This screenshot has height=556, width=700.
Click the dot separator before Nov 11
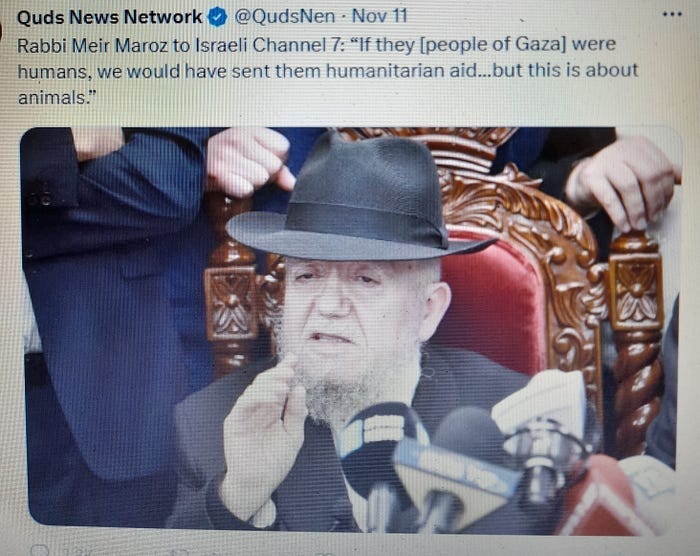(x=344, y=18)
